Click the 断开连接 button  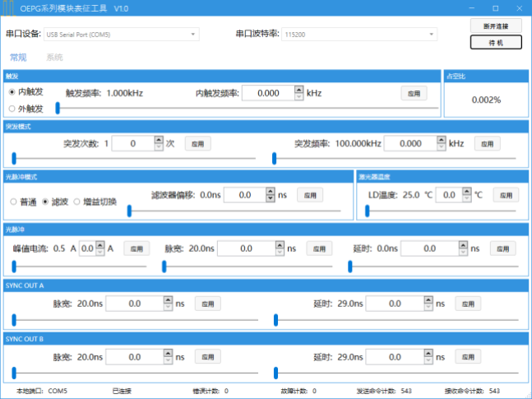[x=496, y=26]
